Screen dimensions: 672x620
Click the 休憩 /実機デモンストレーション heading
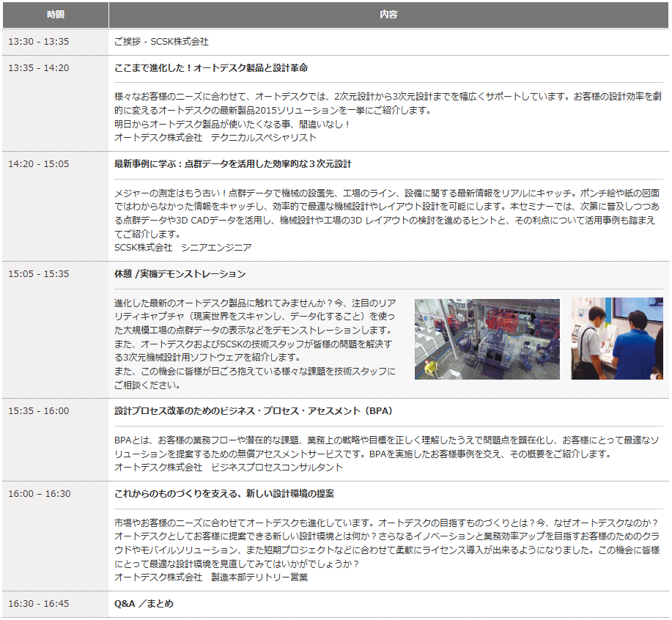[x=180, y=273]
